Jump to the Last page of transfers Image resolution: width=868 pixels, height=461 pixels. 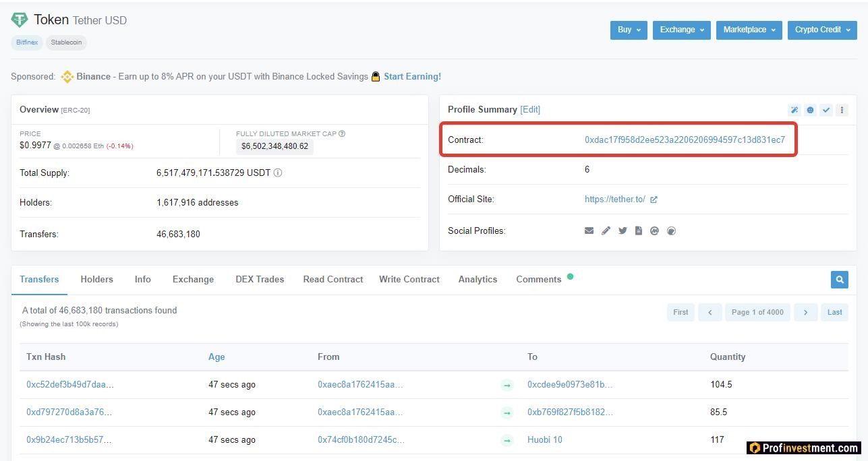pos(834,312)
